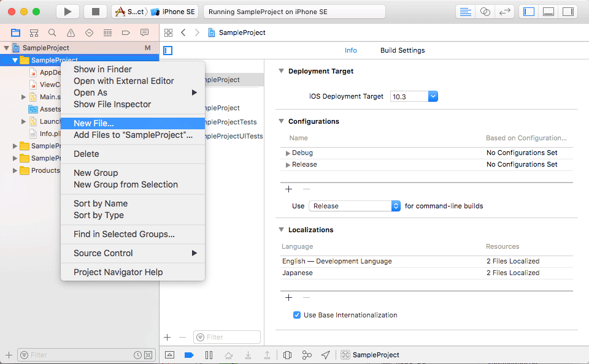589x364 pixels.
Task: Run the project with the Play button
Action: click(67, 12)
